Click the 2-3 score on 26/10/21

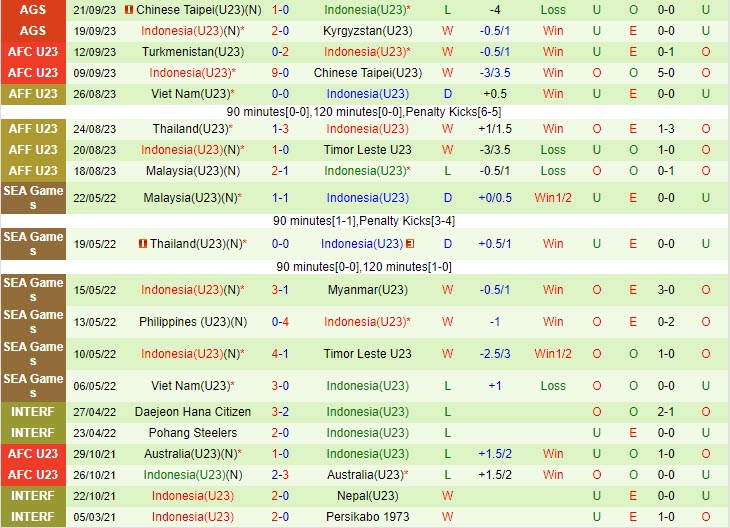[x=280, y=474]
